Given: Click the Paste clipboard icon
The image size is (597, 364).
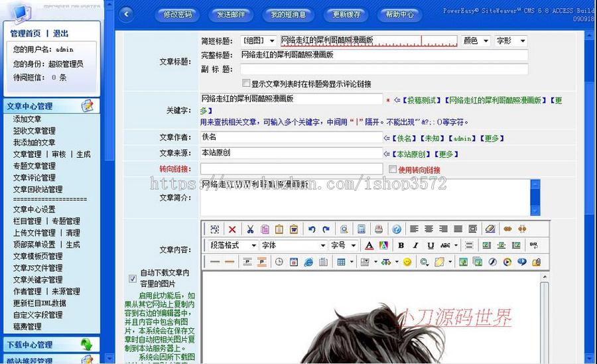Looking at the screenshot, I should 279,229.
